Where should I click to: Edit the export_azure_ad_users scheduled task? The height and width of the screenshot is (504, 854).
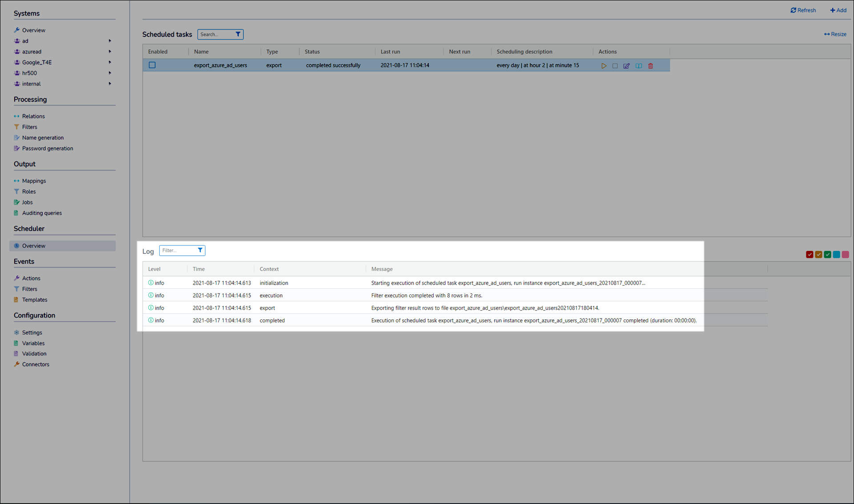626,66
